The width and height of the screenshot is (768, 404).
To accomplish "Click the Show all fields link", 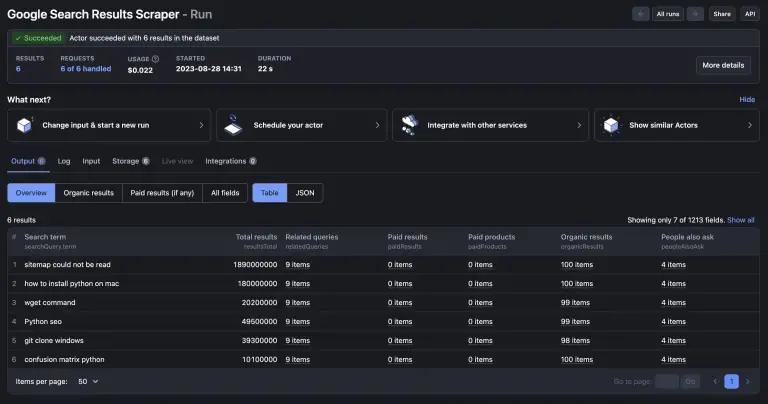I will (x=740, y=220).
